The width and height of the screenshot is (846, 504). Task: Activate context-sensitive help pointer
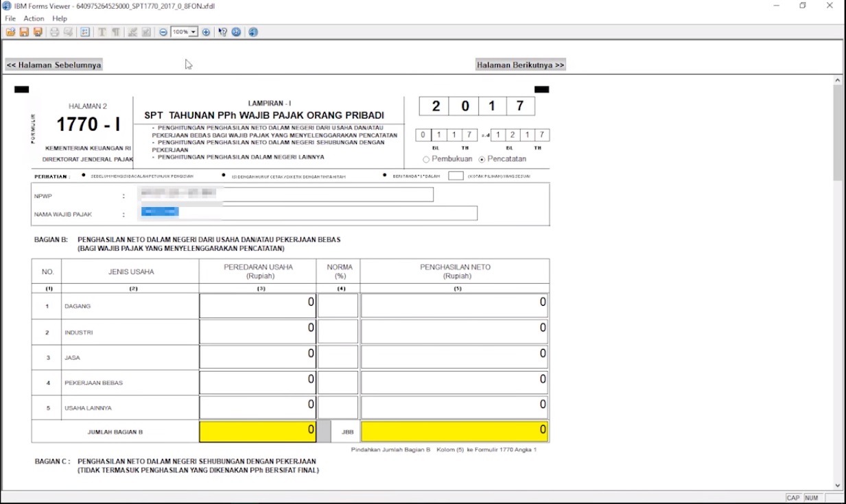pyautogui.click(x=221, y=32)
